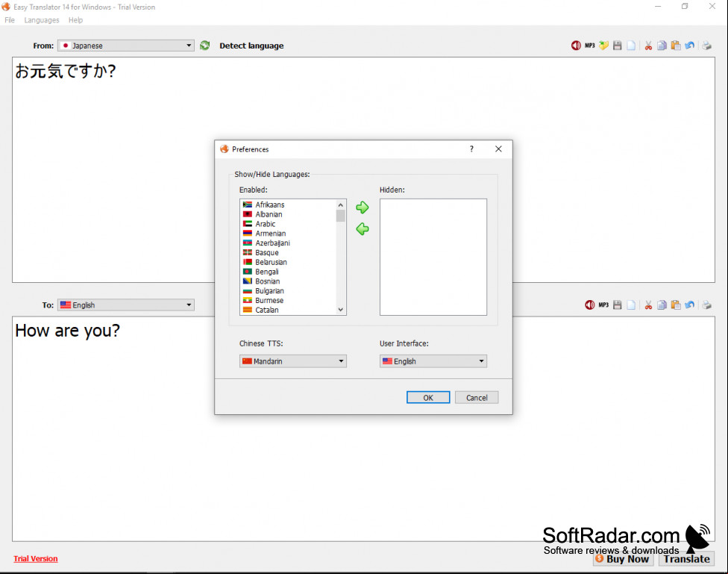Select Bengali in Enabled list
The width and height of the screenshot is (728, 574).
[288, 272]
